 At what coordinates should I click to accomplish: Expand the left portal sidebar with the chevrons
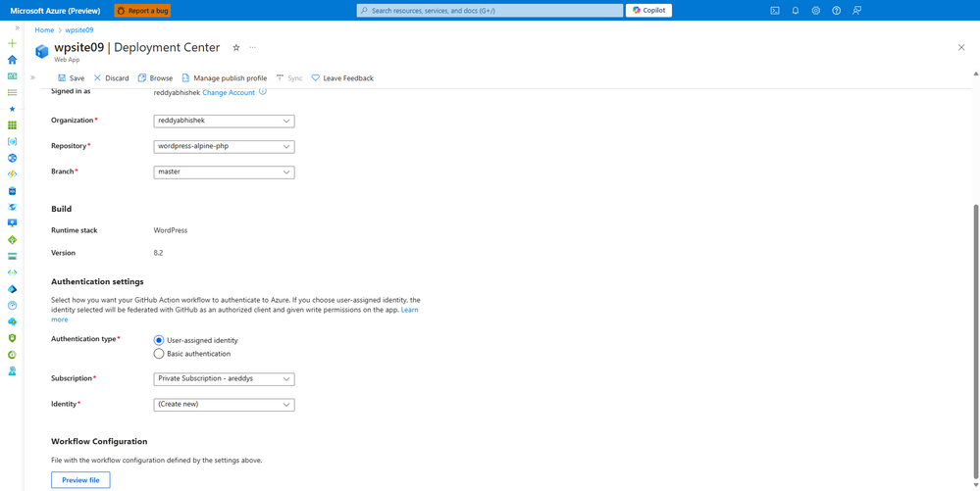coord(17,28)
